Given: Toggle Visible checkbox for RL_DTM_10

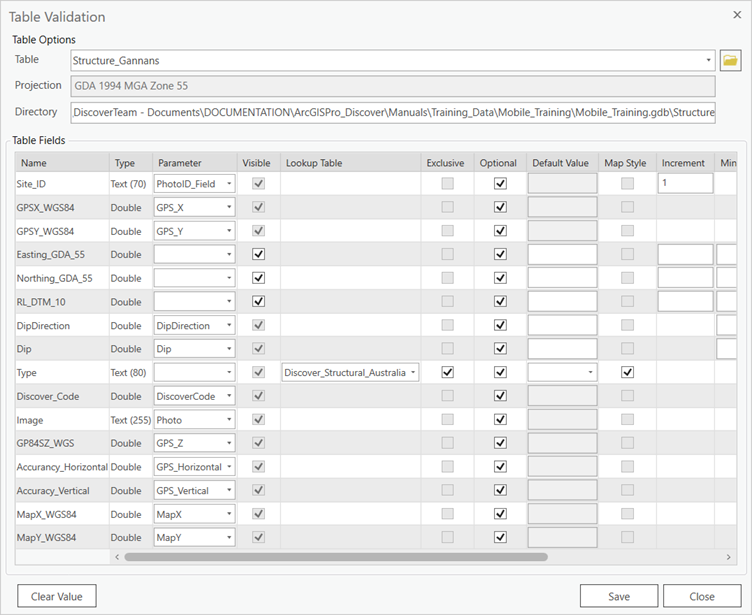Looking at the screenshot, I should pos(258,302).
